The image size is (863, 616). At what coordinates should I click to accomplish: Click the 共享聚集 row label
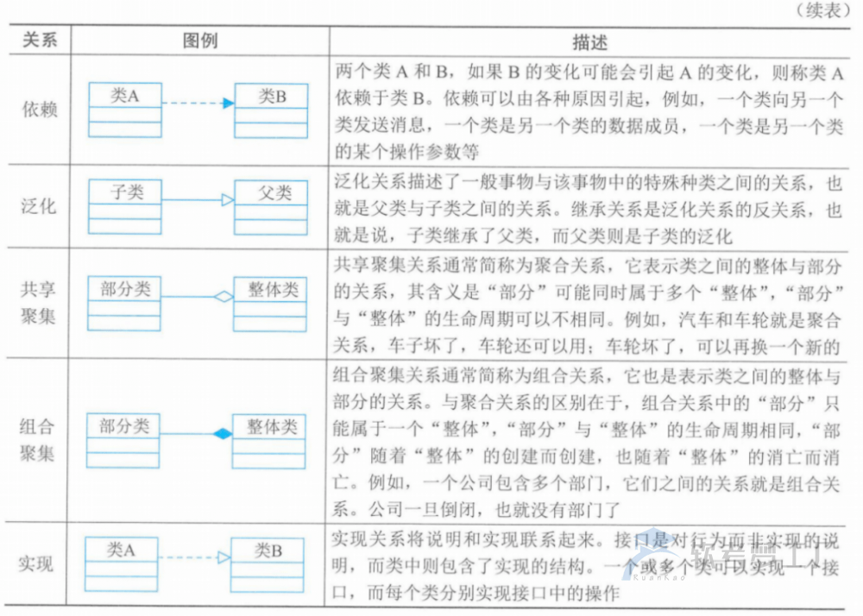point(39,302)
